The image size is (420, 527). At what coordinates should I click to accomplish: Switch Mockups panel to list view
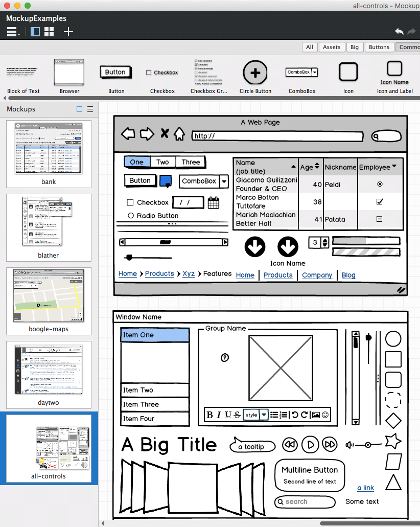(x=90, y=109)
